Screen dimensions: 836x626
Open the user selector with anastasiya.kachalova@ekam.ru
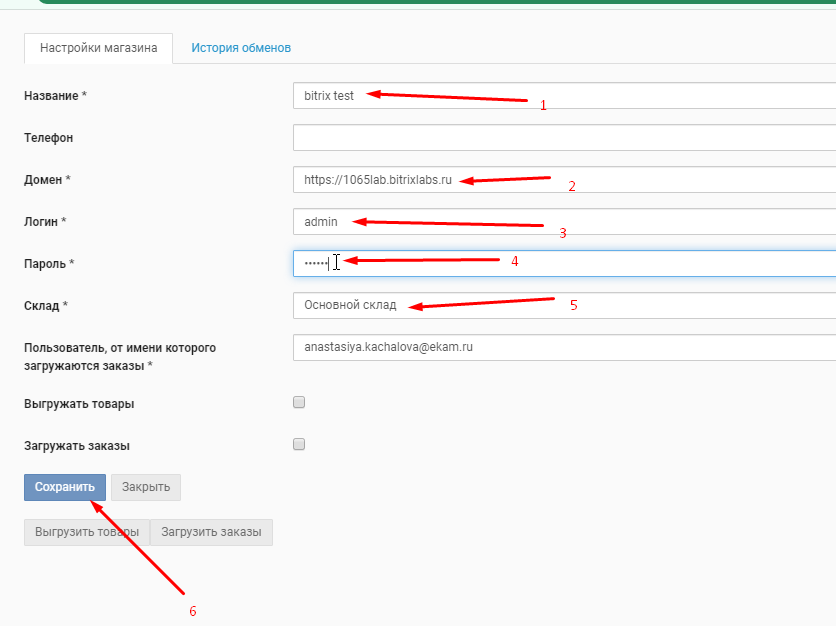pyautogui.click(x=564, y=347)
